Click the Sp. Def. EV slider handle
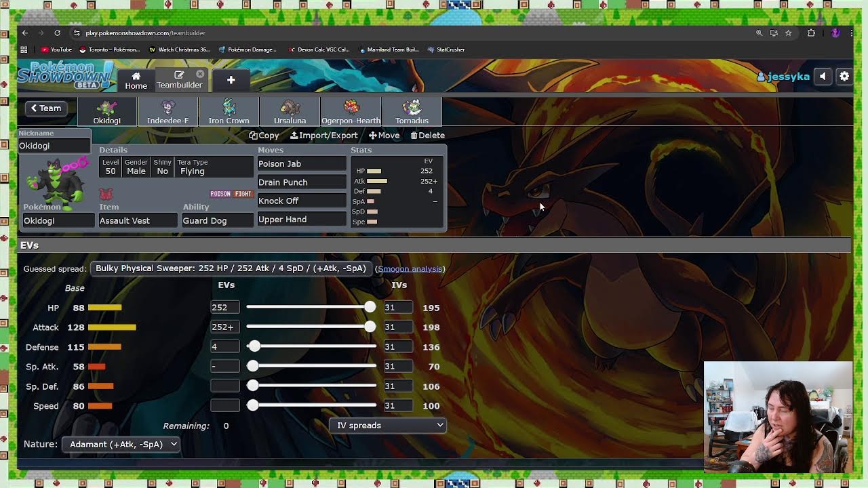 coord(253,386)
